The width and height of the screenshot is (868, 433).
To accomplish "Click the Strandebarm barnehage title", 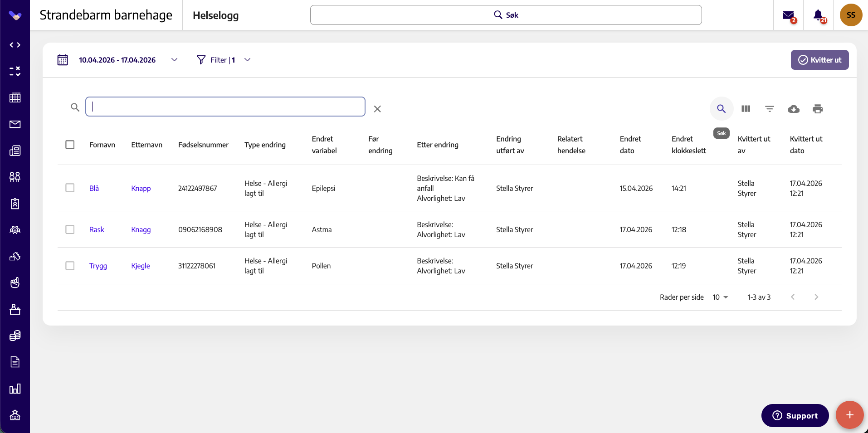I will coord(106,15).
